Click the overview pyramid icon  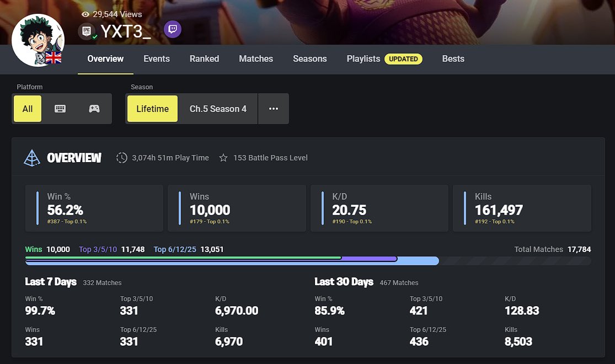click(32, 158)
